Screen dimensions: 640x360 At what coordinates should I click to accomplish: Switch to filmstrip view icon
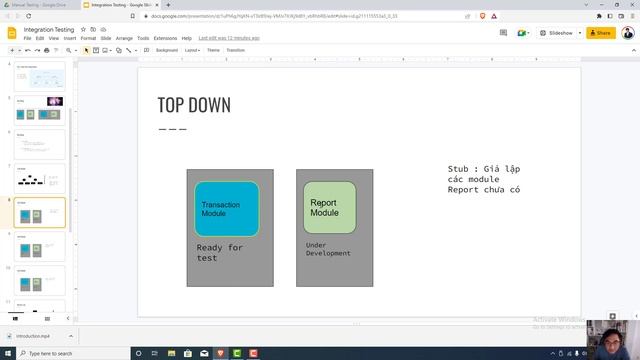(x=16, y=318)
